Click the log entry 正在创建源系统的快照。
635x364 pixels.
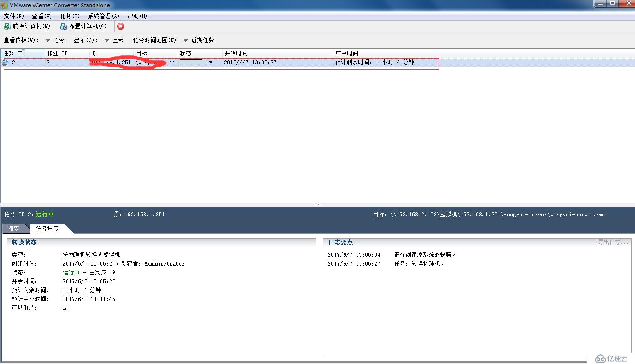[x=425, y=254]
